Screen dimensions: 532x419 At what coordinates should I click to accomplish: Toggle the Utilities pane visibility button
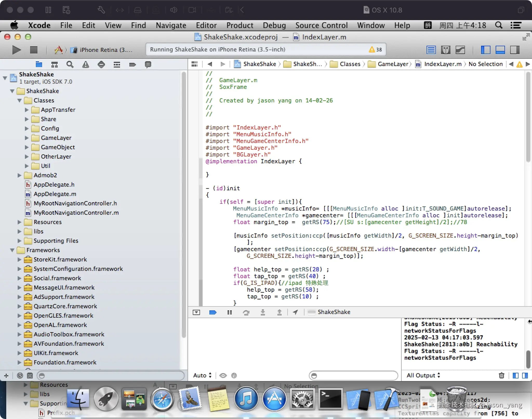pyautogui.click(x=515, y=50)
